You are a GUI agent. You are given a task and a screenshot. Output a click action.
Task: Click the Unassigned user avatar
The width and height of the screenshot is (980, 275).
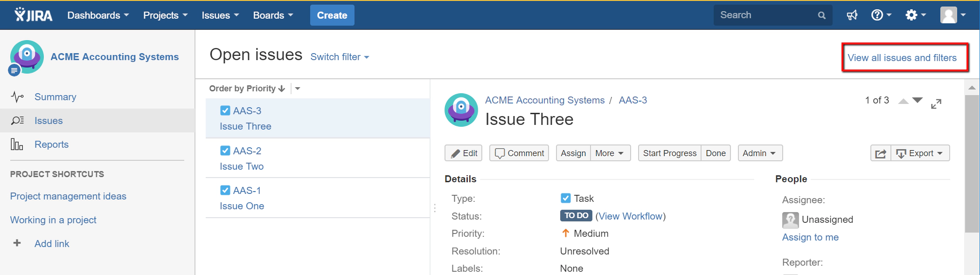(x=790, y=220)
